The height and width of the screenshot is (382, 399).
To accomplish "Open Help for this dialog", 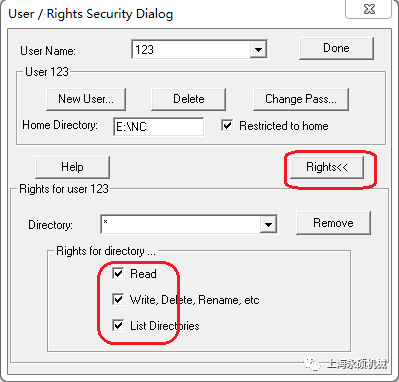I will (72, 167).
